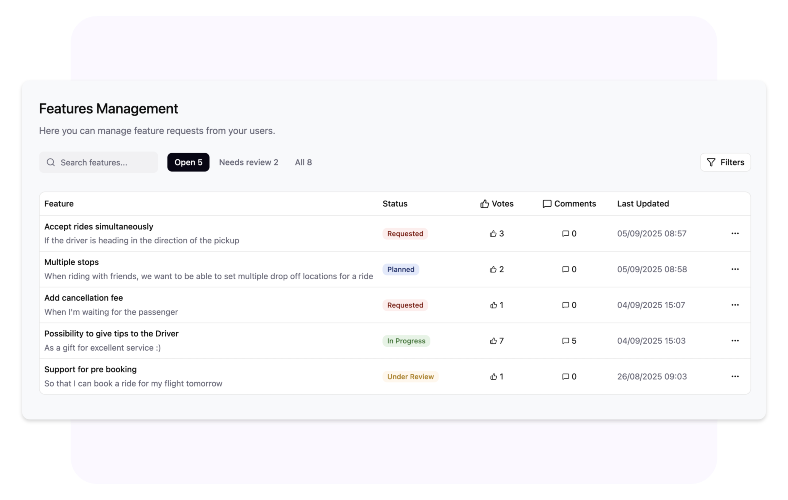Click comment icon for tips to the Driver
The image size is (788, 500).
pos(565,340)
